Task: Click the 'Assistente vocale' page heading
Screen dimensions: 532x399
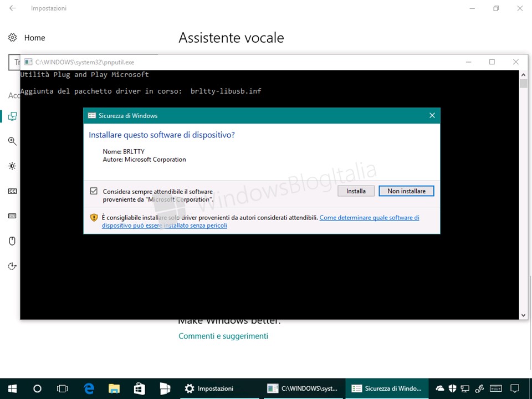Action: 231,38
